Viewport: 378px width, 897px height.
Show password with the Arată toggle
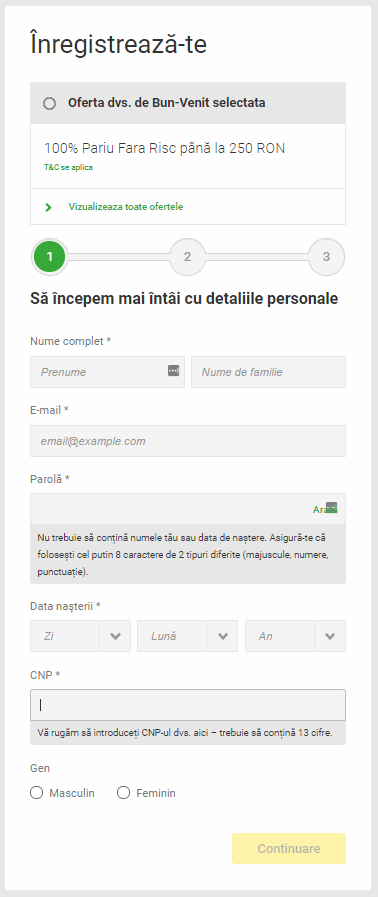(x=320, y=509)
